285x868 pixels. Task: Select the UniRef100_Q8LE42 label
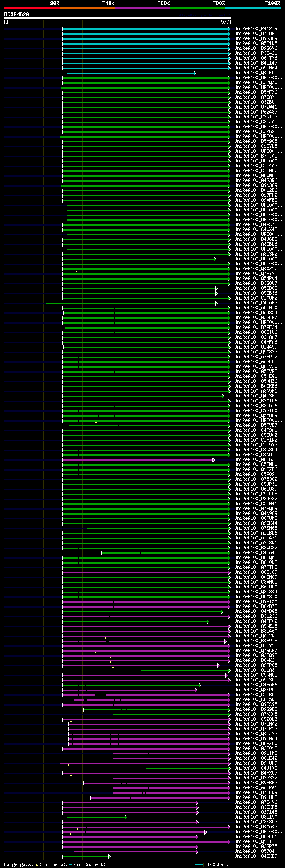tap(256, 758)
